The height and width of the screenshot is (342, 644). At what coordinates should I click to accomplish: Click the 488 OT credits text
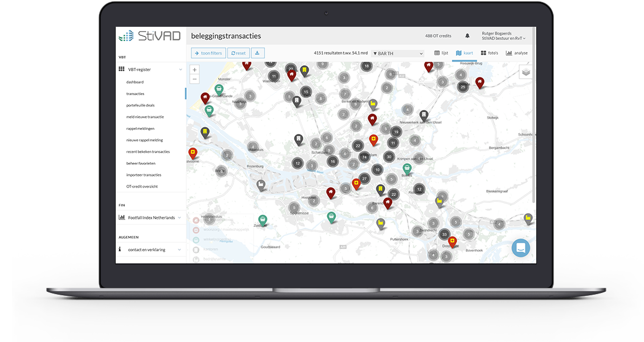click(x=438, y=36)
